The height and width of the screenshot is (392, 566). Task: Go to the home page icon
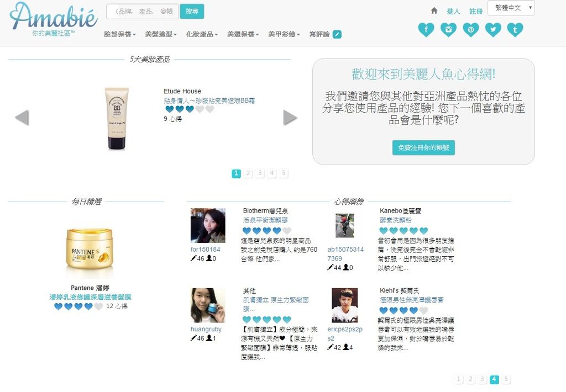tap(434, 11)
